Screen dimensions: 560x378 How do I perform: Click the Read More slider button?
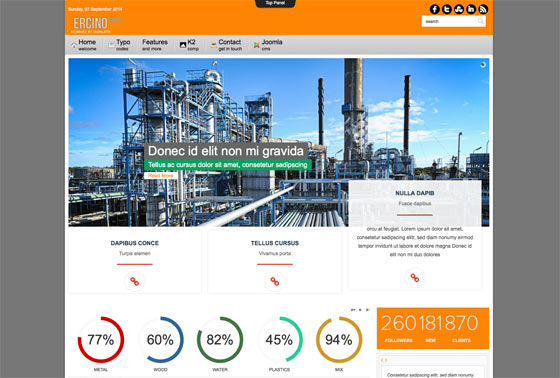pos(161,176)
